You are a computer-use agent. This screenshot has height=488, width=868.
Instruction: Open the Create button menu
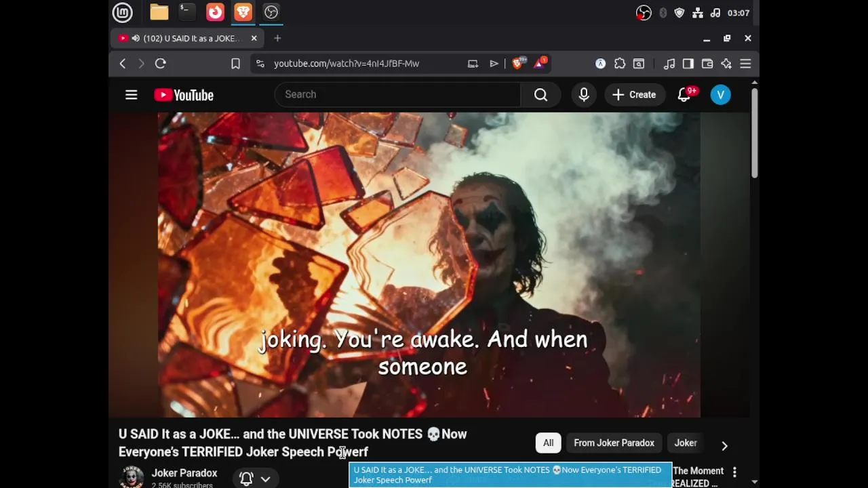[634, 95]
